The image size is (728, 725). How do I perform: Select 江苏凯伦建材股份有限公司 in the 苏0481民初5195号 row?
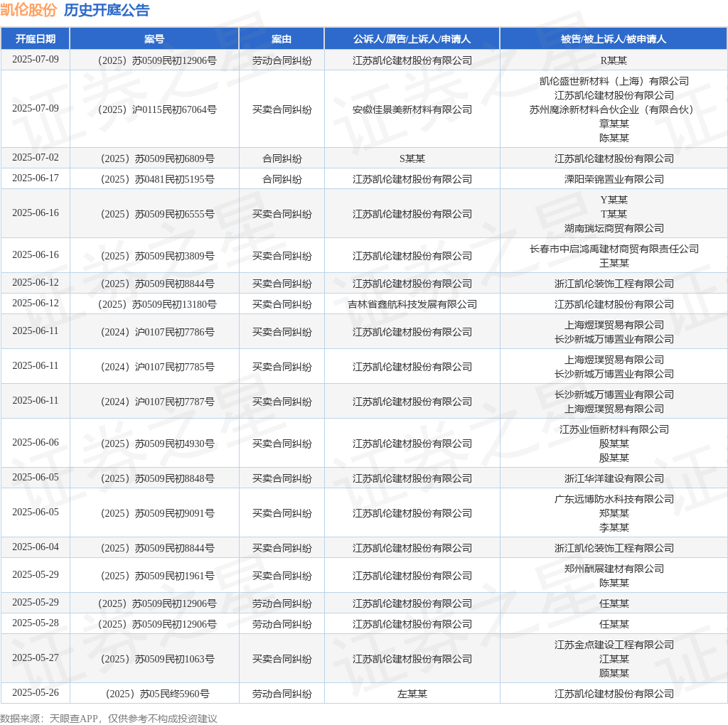pos(412,179)
